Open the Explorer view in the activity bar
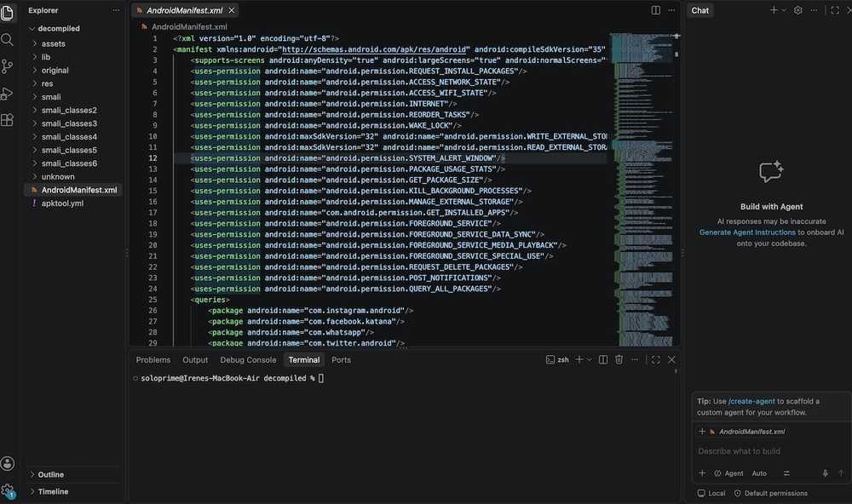The height and width of the screenshot is (504, 852). coord(7,12)
